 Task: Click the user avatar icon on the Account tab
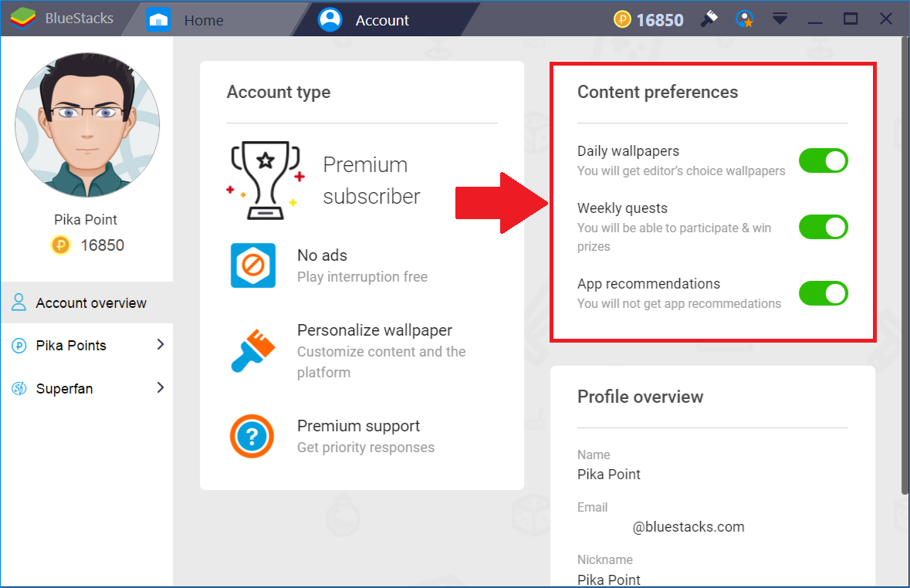[x=330, y=20]
